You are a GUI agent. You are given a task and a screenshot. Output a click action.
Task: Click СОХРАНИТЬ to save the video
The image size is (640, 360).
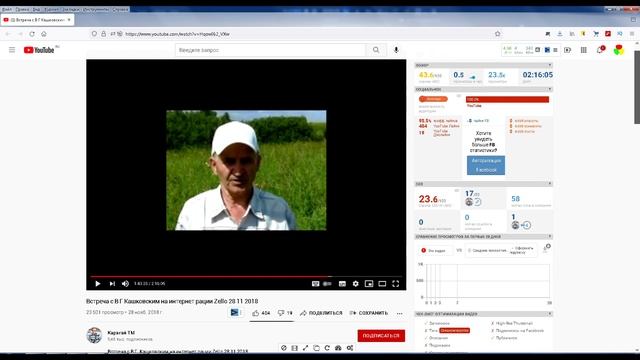[x=369, y=313]
